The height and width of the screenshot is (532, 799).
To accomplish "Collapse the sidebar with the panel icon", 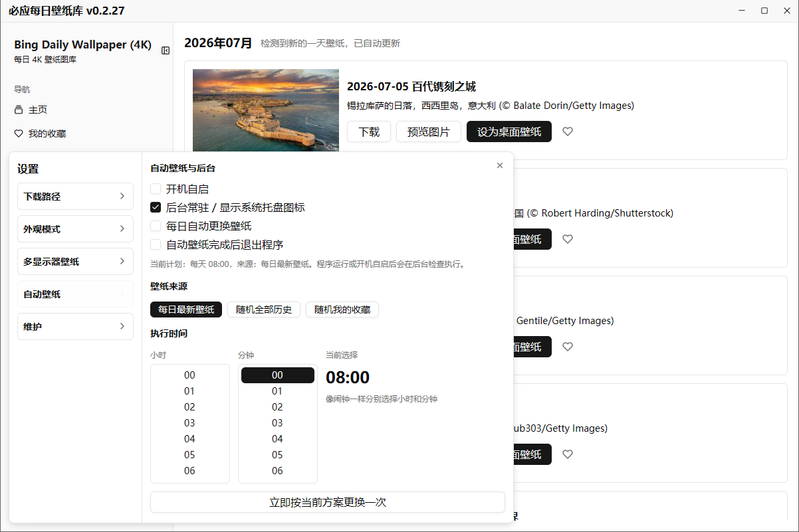I will [166, 50].
